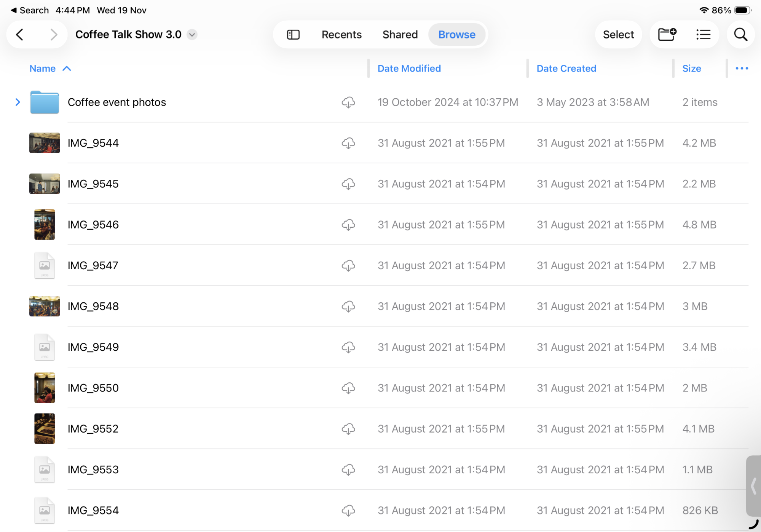Download IMG_9550 via its cloud icon
This screenshot has height=532, width=761.
click(x=348, y=388)
